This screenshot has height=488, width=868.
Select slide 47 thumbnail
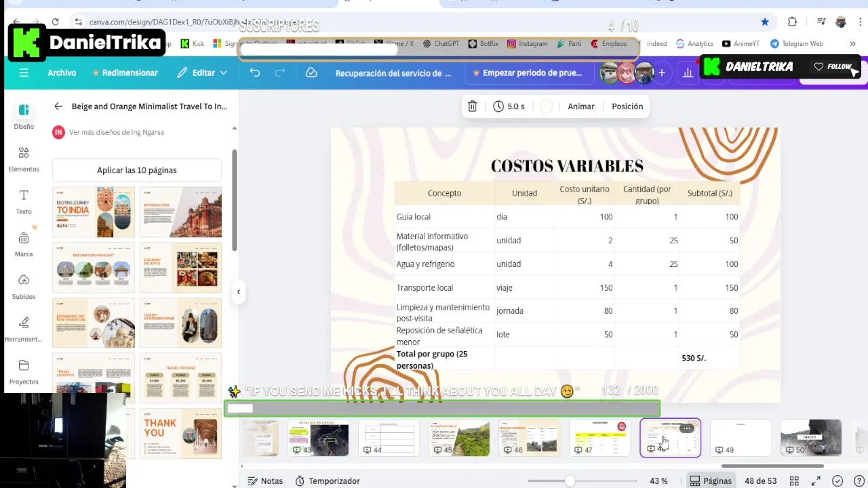tap(599, 438)
